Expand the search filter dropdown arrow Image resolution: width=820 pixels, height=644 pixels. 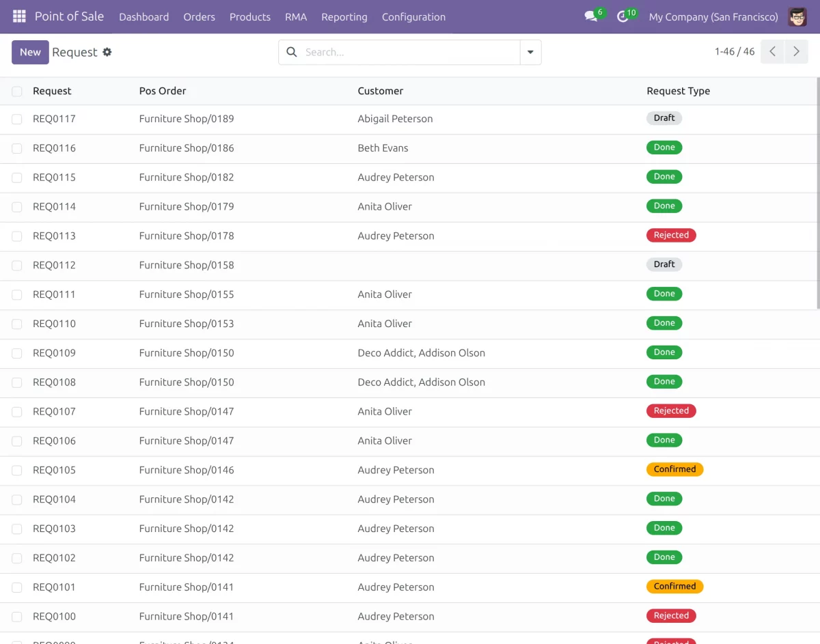[530, 52]
